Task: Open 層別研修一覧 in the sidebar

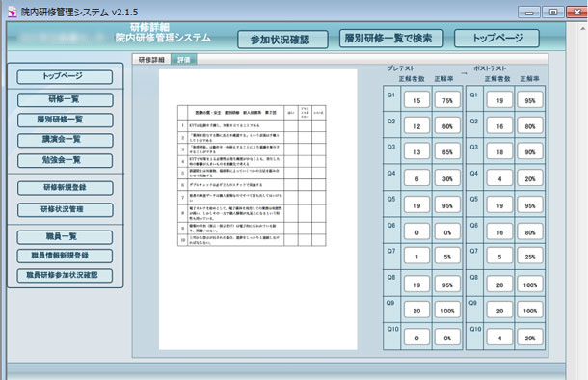Action: coord(65,120)
